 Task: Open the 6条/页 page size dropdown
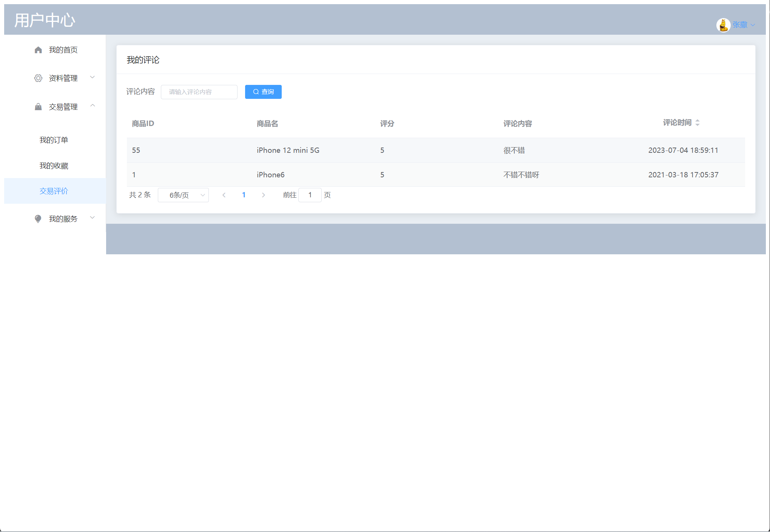pos(183,195)
